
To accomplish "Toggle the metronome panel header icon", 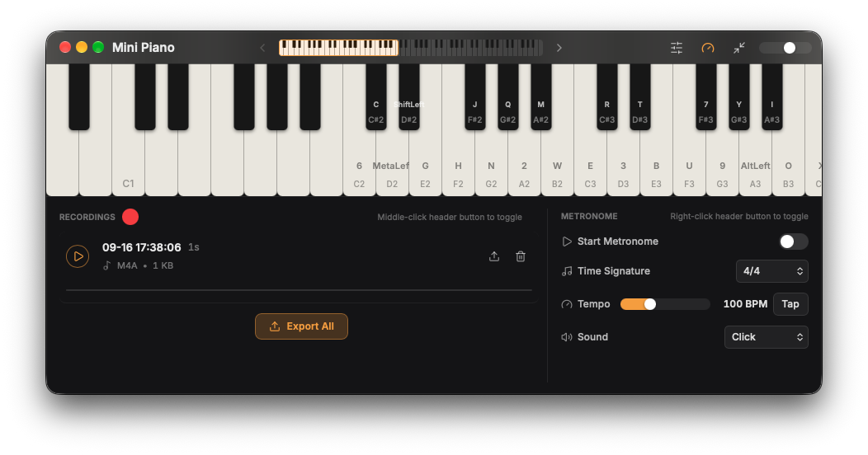I will (707, 48).
